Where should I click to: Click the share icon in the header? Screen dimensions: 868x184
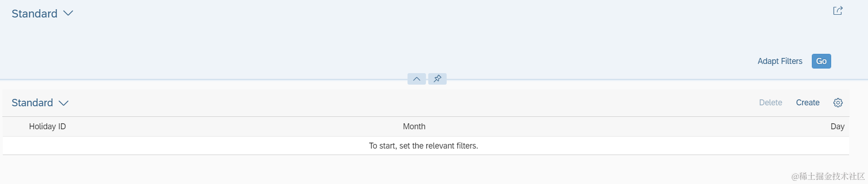[x=838, y=11]
